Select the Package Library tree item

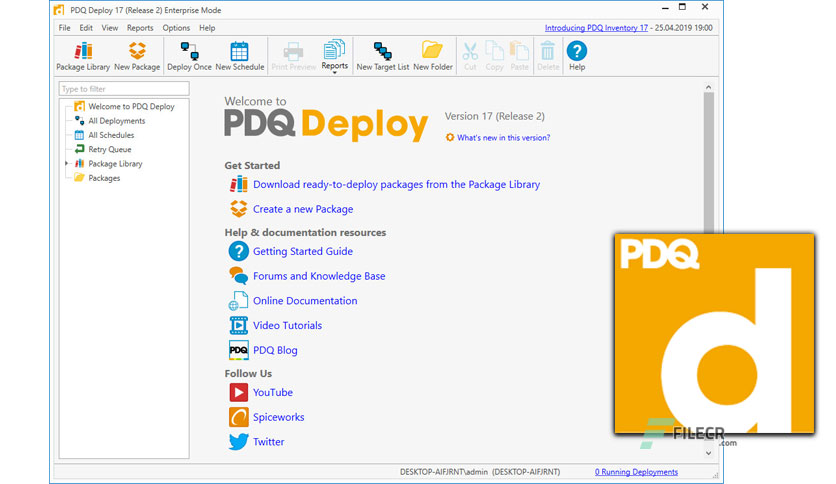point(115,164)
